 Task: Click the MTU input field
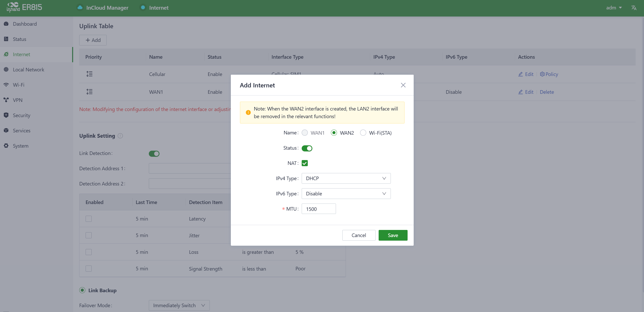tap(318, 209)
